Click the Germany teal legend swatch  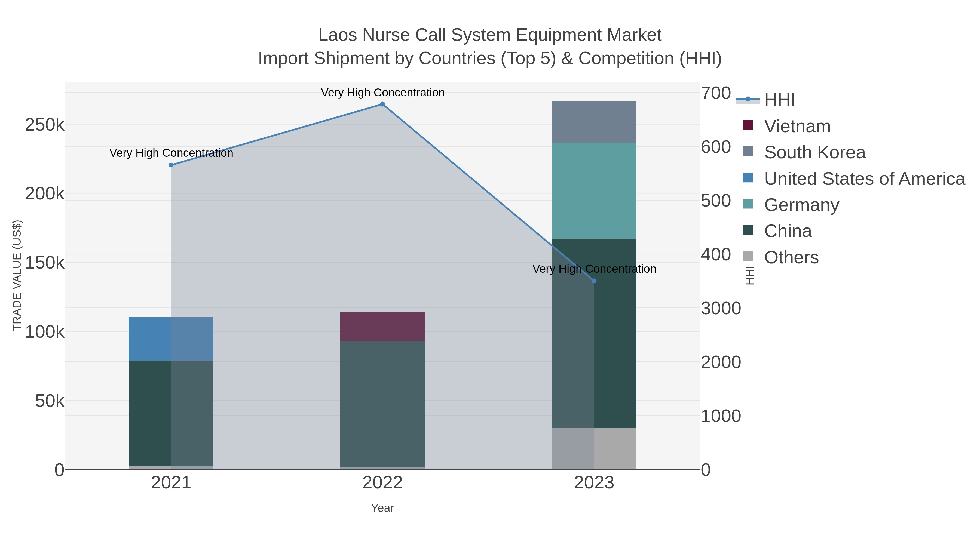click(748, 204)
